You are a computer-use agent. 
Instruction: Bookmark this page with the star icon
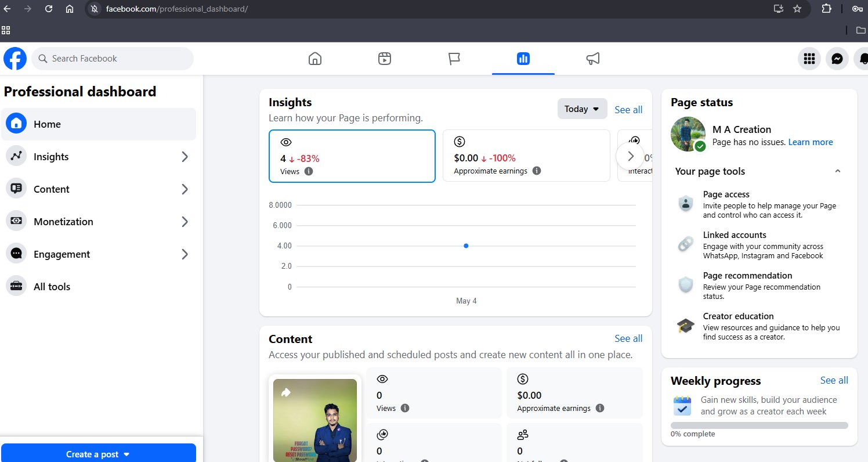797,9
